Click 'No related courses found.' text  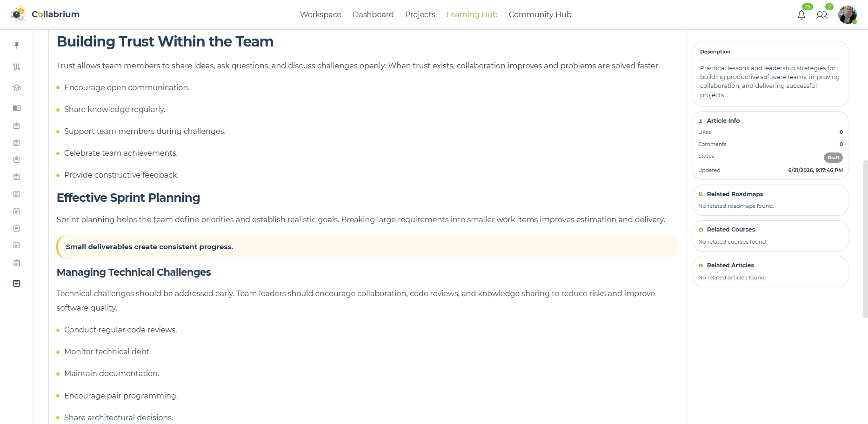coord(733,242)
